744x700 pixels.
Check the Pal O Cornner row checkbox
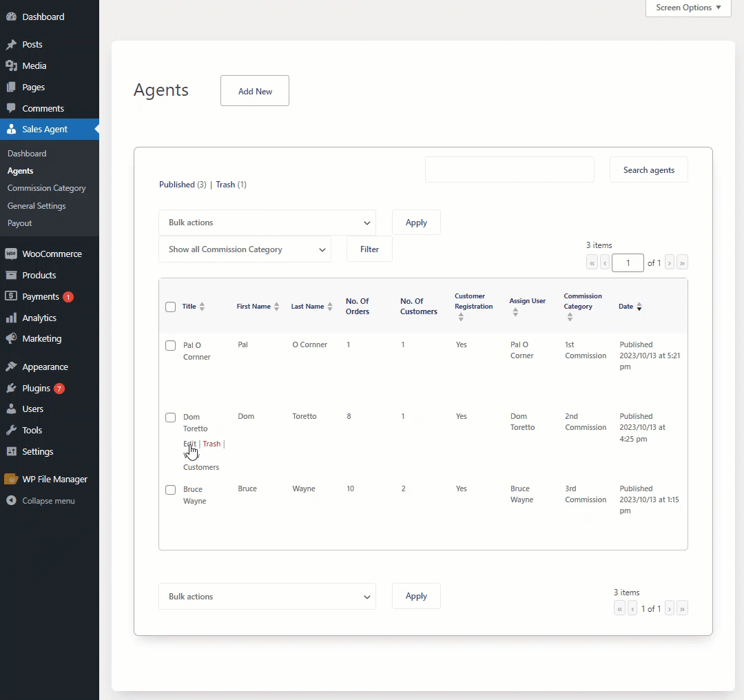[x=170, y=345]
